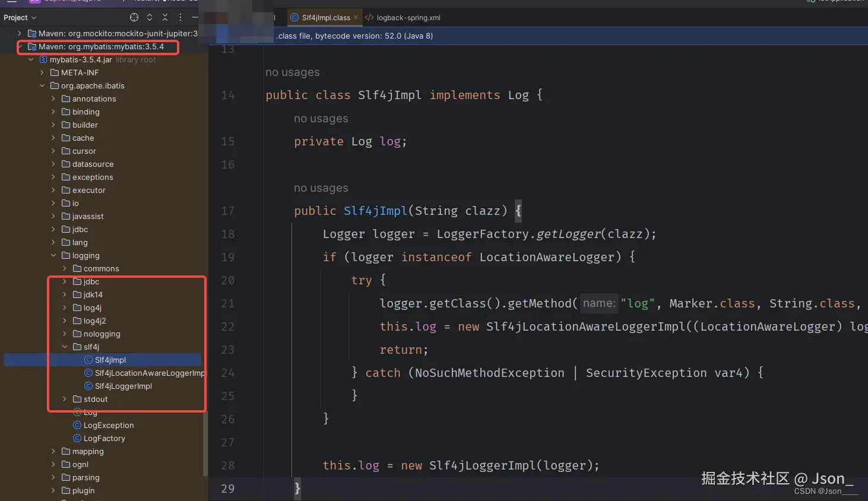Click the class icon of Slf4jImpl in tree
868x501 pixels.
(x=88, y=360)
